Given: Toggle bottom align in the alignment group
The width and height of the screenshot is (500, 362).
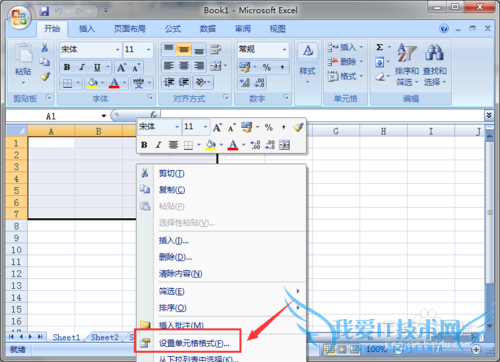Looking at the screenshot, I should point(199,49).
